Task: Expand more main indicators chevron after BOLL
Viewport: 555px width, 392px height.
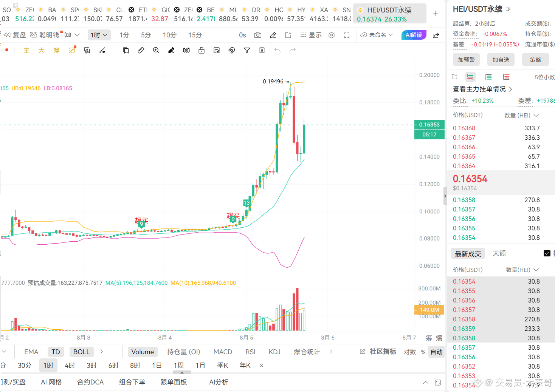Action: (x=102, y=352)
